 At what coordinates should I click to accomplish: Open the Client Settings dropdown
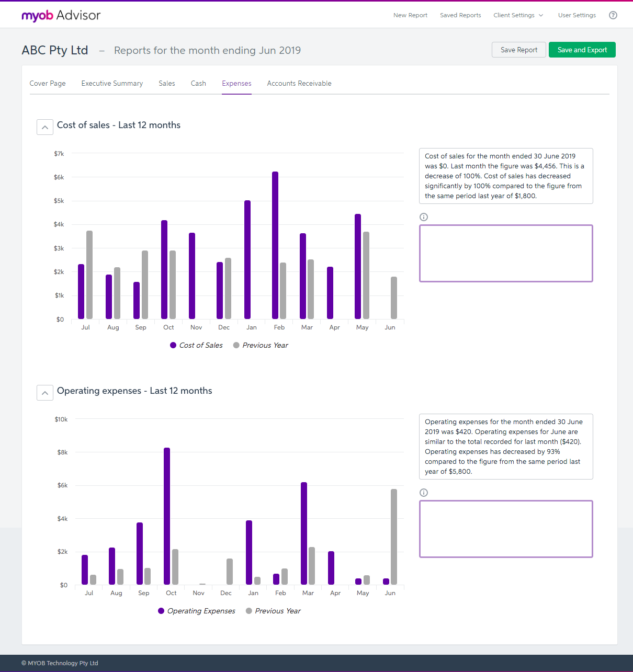pyautogui.click(x=518, y=15)
